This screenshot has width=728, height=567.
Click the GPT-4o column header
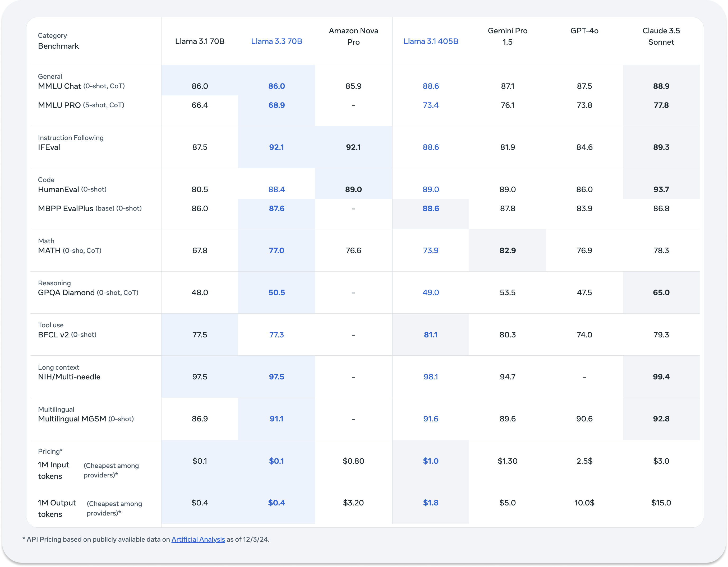pyautogui.click(x=584, y=31)
